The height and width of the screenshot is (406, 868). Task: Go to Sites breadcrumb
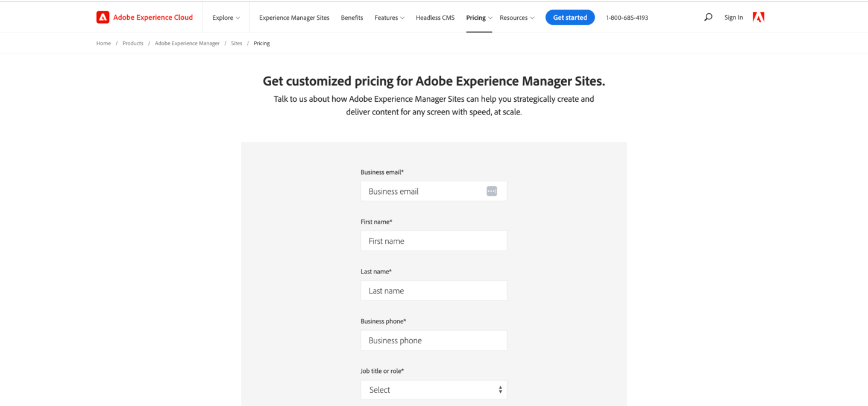click(x=237, y=43)
